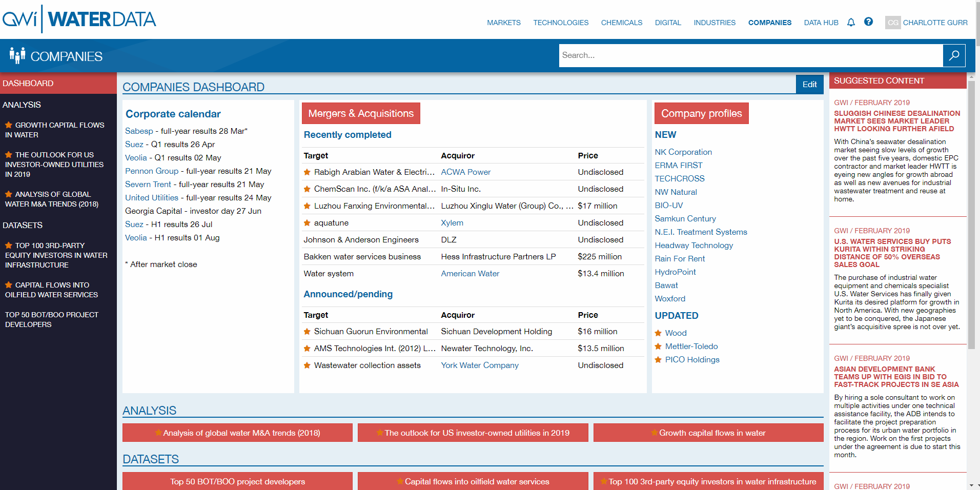This screenshot has width=980, height=490.
Task: Open the NK Corporation profile link
Action: (x=683, y=152)
